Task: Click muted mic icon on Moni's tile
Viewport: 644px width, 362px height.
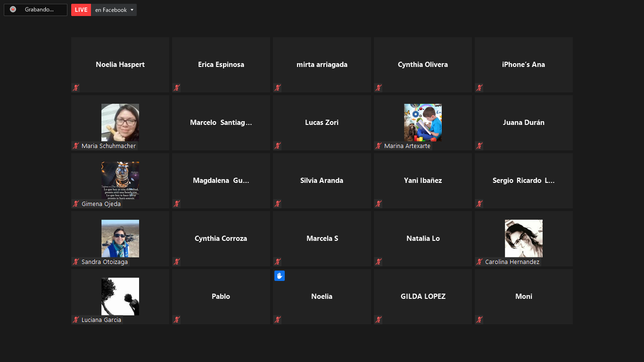Action: pyautogui.click(x=479, y=320)
